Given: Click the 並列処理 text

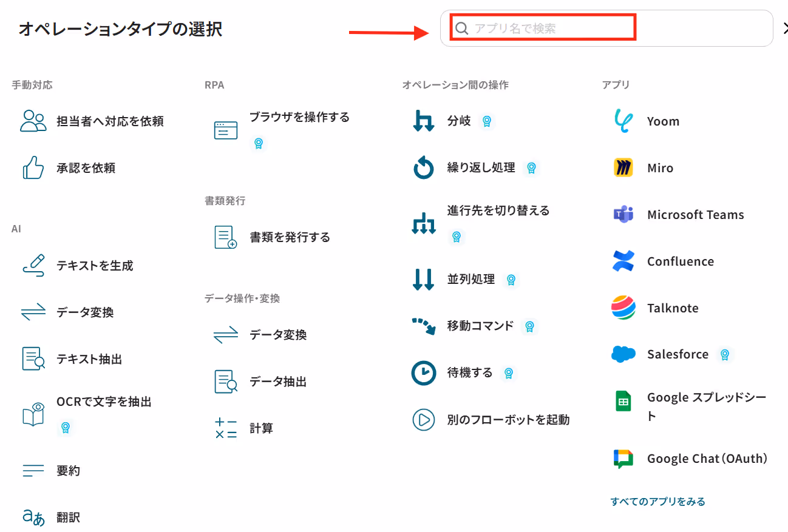Looking at the screenshot, I should tap(471, 280).
